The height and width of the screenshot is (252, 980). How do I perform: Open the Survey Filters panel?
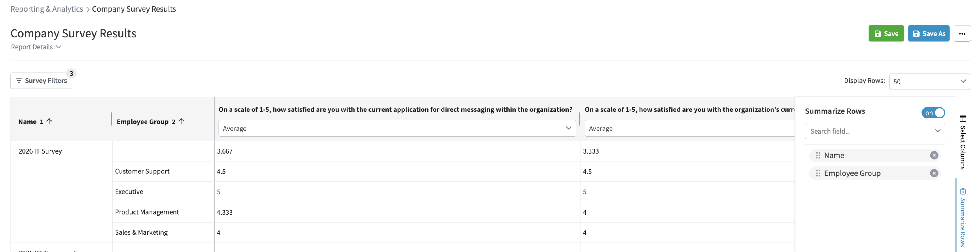pos(41,81)
